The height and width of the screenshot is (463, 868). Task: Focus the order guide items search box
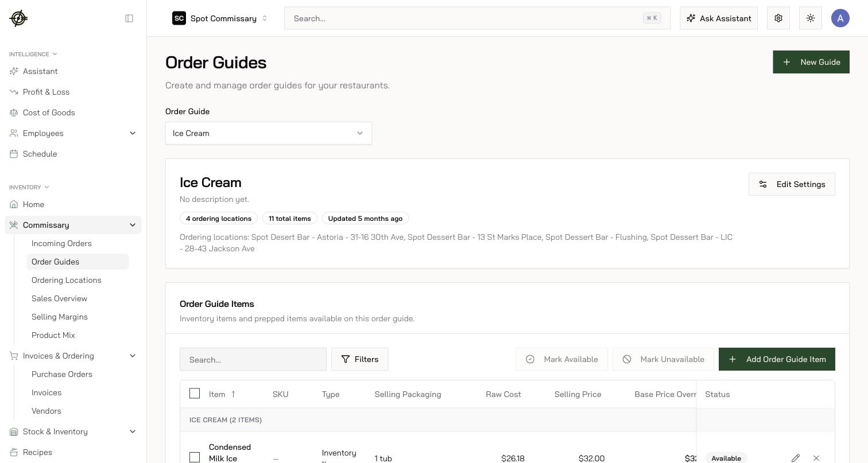pos(253,359)
